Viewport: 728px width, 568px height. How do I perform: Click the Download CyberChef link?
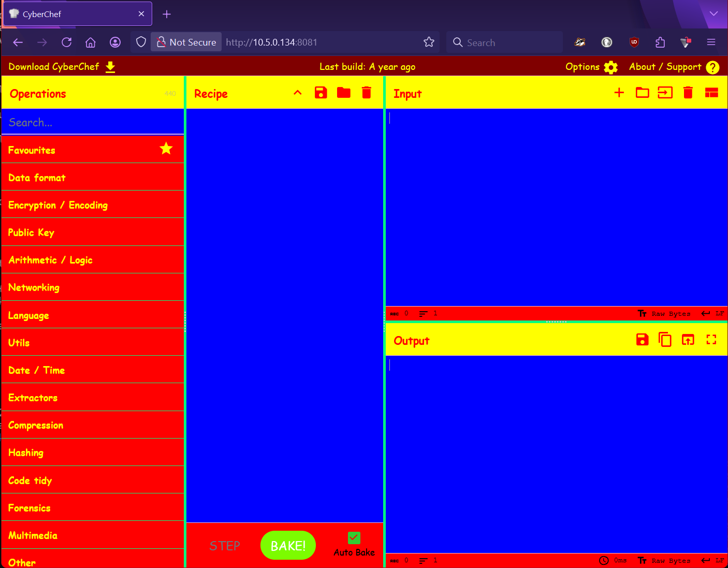coord(62,67)
